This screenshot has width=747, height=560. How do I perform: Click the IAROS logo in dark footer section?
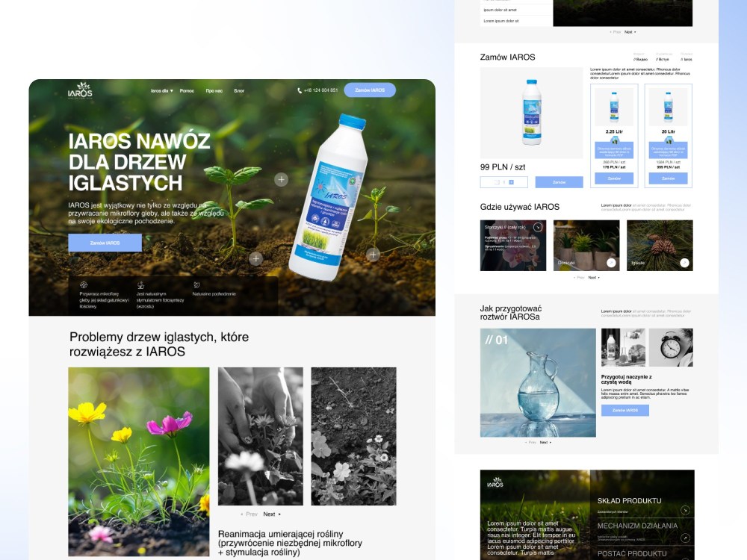click(495, 482)
